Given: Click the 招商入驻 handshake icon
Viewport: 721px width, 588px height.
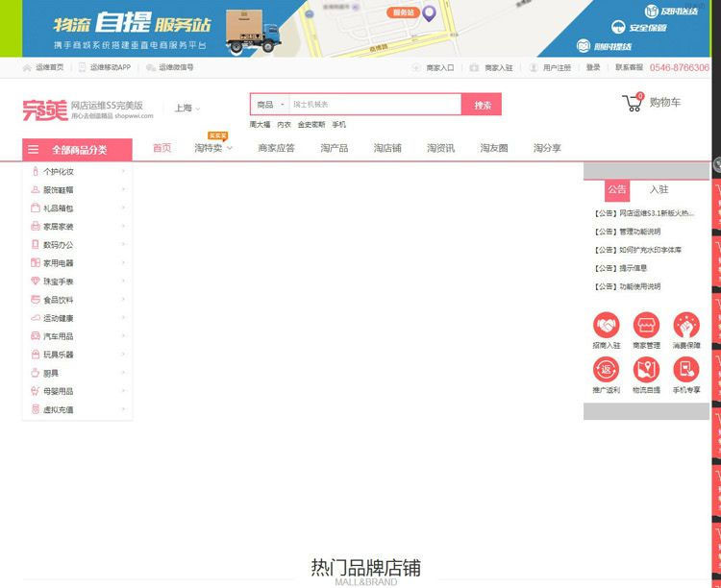Looking at the screenshot, I should click(x=606, y=325).
